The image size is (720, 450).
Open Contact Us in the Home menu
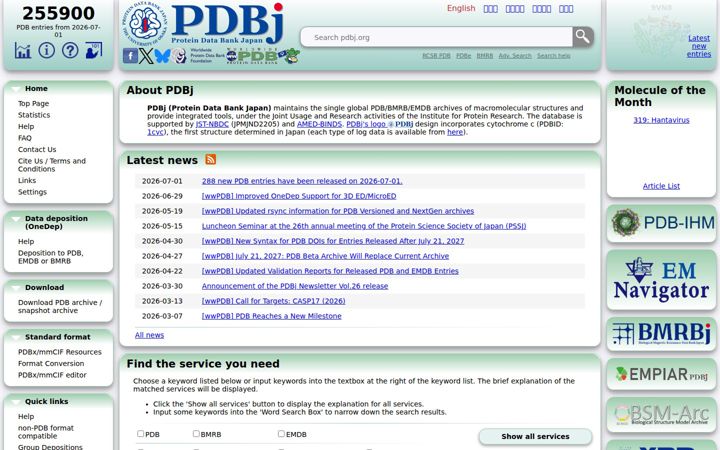point(37,150)
